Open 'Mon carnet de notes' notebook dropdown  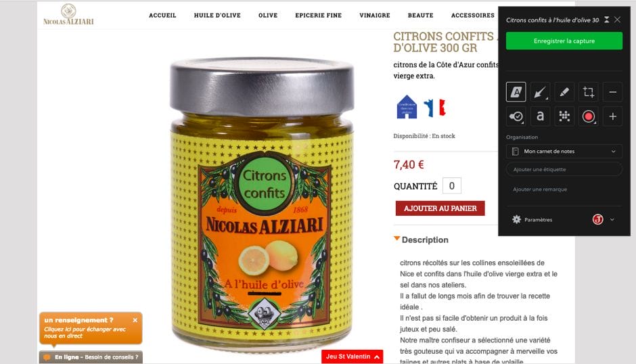[x=564, y=152]
